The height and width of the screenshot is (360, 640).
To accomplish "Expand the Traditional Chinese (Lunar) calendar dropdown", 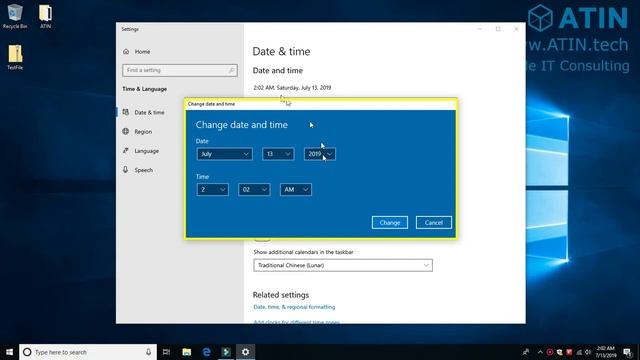I will [x=343, y=265].
